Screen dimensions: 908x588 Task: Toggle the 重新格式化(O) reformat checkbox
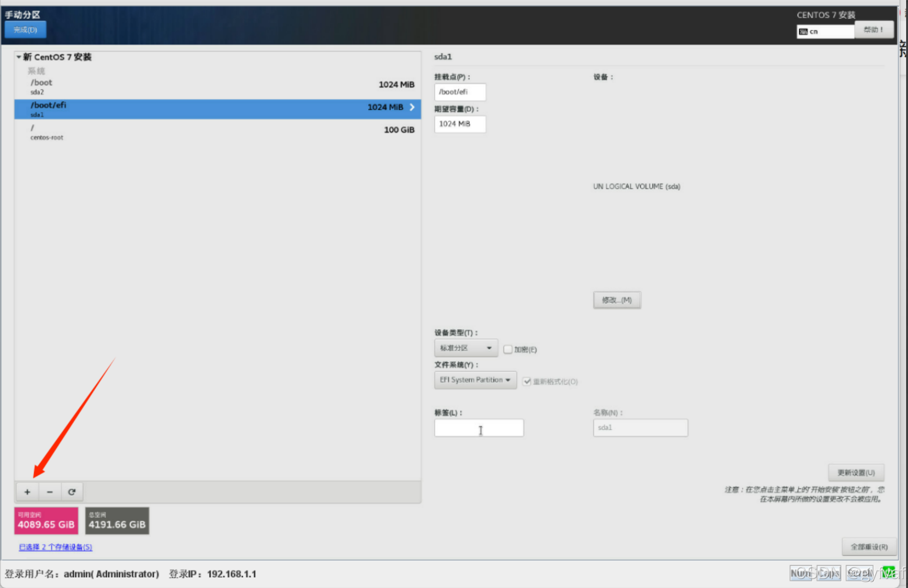point(527,382)
